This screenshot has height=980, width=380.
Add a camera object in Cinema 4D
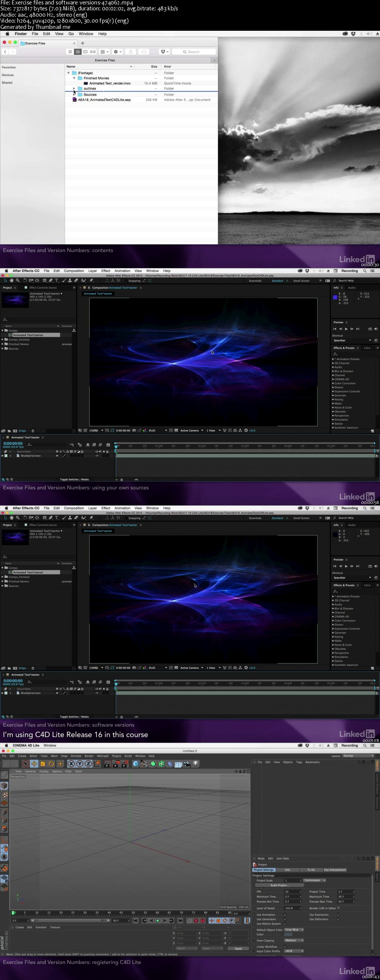coord(187,763)
